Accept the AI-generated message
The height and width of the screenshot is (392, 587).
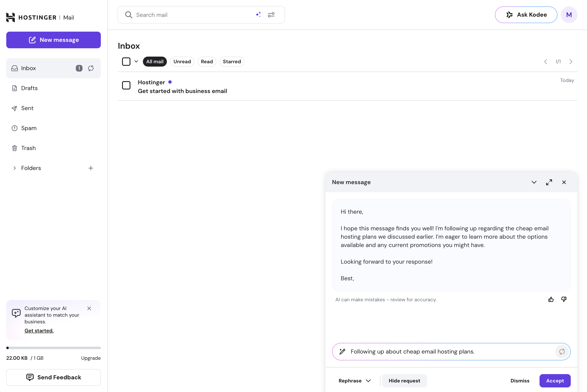pos(555,381)
